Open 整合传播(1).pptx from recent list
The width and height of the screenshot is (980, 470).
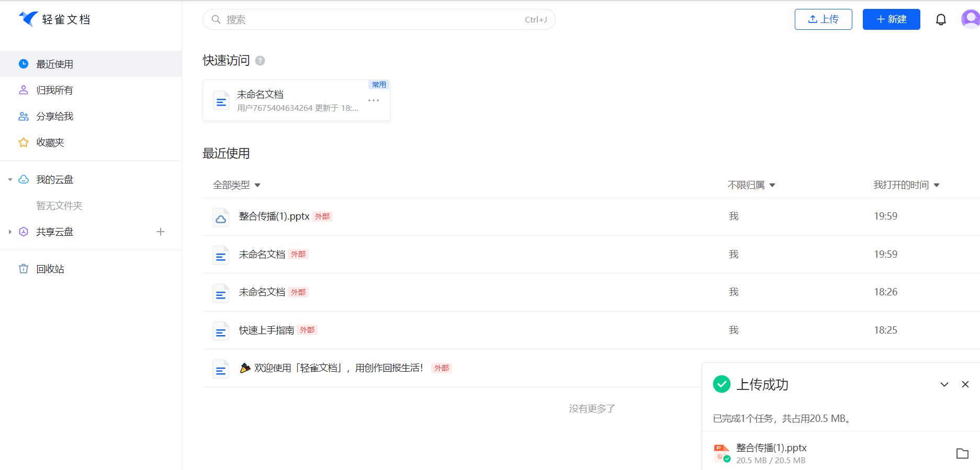(274, 216)
